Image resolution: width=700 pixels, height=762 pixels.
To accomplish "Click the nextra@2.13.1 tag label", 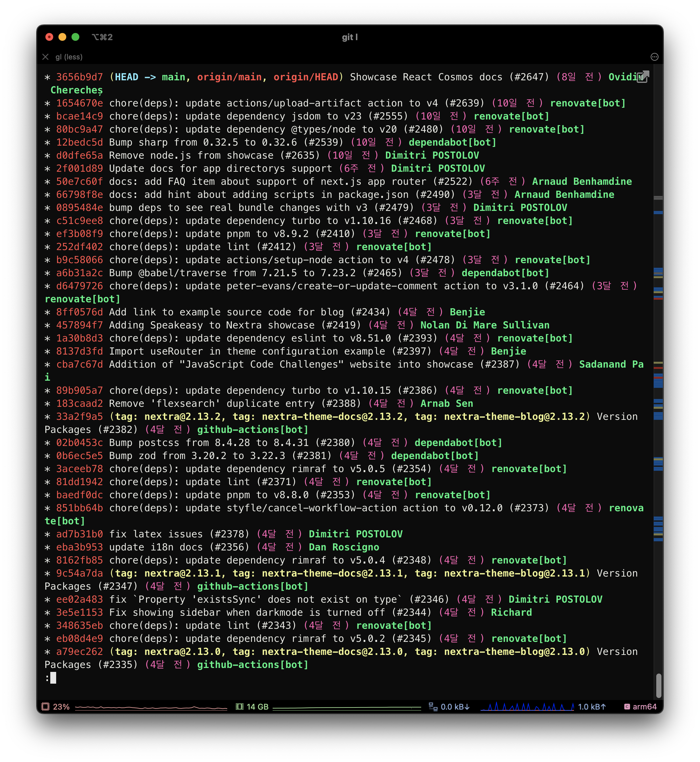I will (x=183, y=573).
